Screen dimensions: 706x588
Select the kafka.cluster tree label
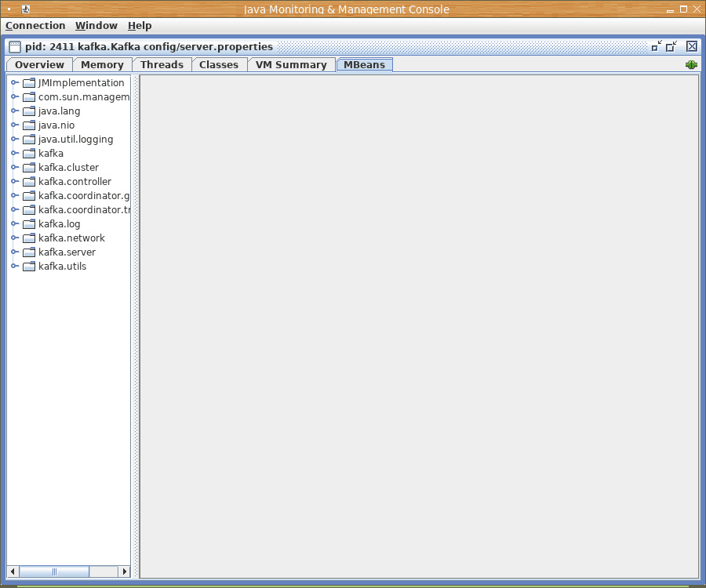click(68, 167)
